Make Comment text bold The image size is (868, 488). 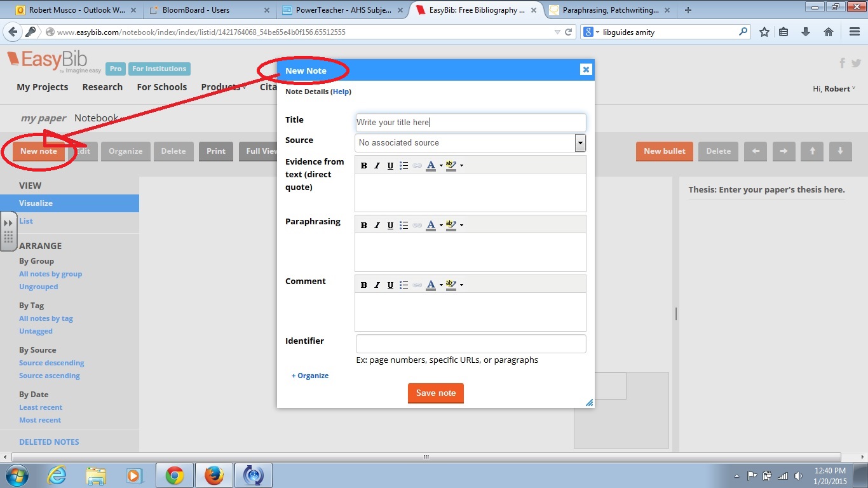tap(363, 285)
